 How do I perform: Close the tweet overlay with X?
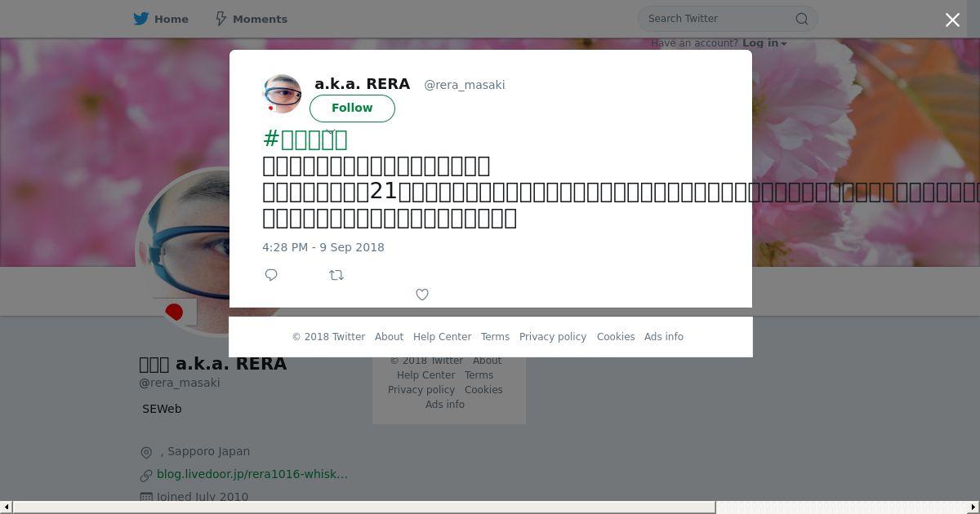(952, 20)
